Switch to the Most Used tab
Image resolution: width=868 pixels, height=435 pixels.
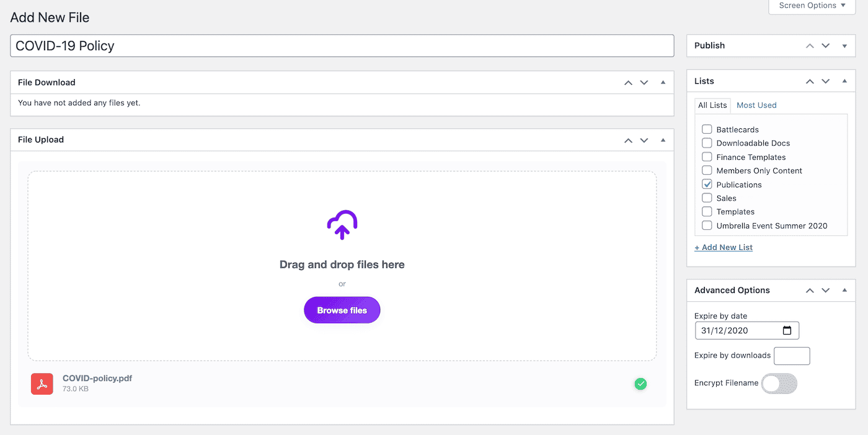click(x=756, y=105)
